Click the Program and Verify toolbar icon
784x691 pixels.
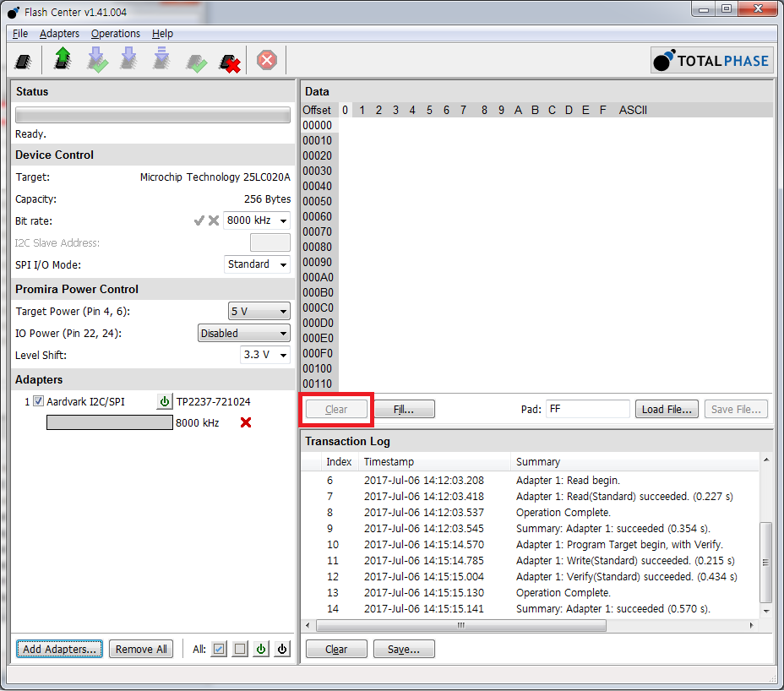(x=96, y=59)
